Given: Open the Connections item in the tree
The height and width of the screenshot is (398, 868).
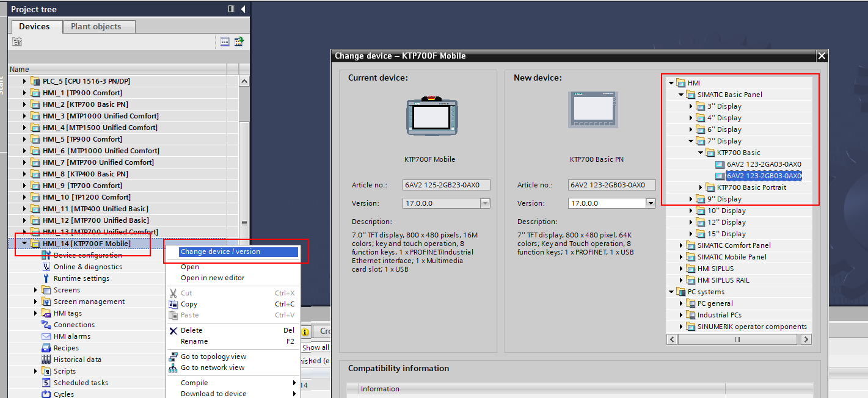Looking at the screenshot, I should point(74,325).
